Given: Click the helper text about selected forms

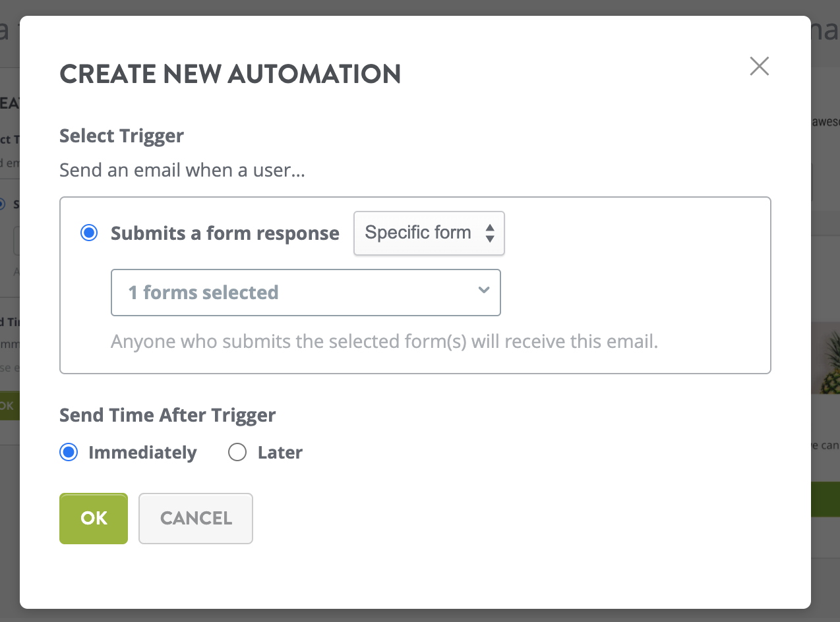Looking at the screenshot, I should (x=384, y=342).
